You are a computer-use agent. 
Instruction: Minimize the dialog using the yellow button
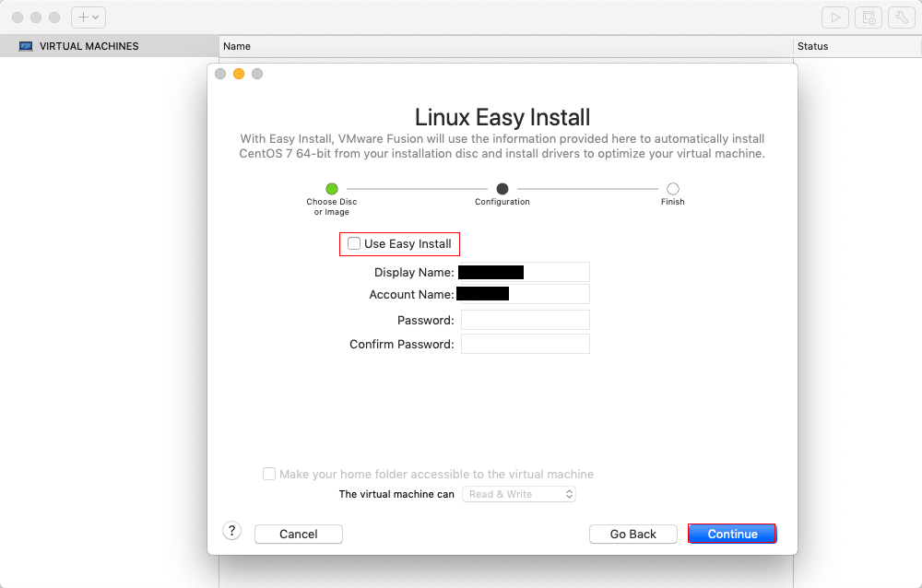239,74
